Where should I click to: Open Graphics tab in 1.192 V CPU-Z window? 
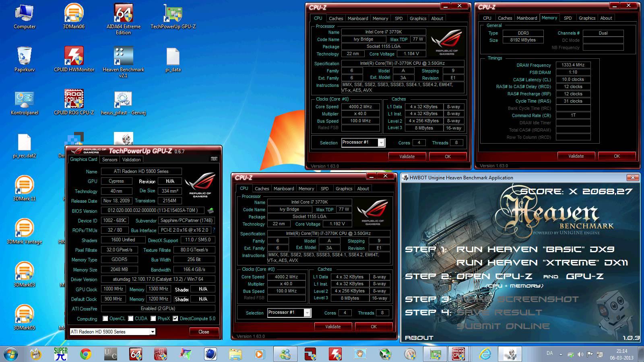tap(344, 189)
